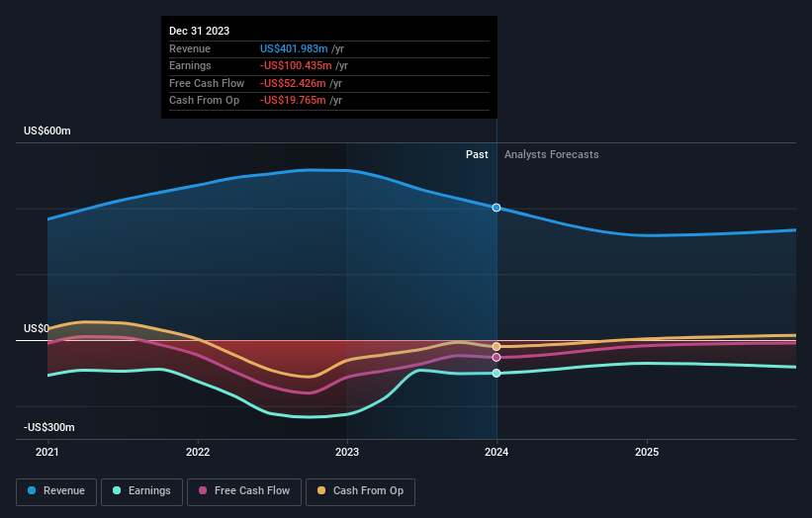Screen dimensions: 812x518
Task: Click the US$600m y-axis label
Action: coord(47,130)
